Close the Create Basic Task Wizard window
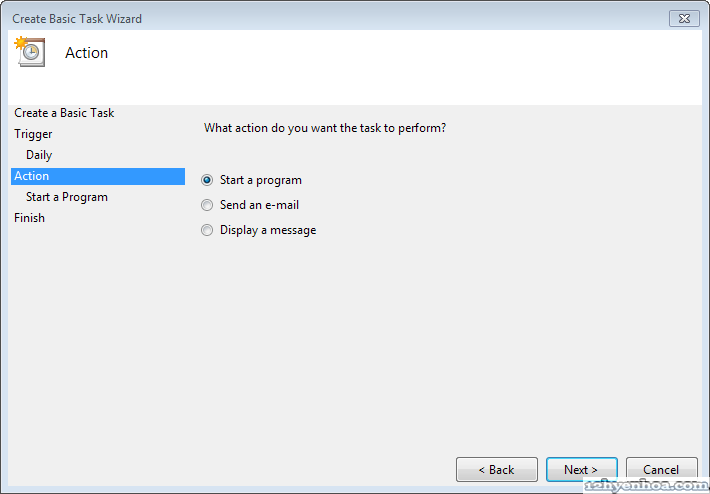710x494 pixels. (683, 19)
